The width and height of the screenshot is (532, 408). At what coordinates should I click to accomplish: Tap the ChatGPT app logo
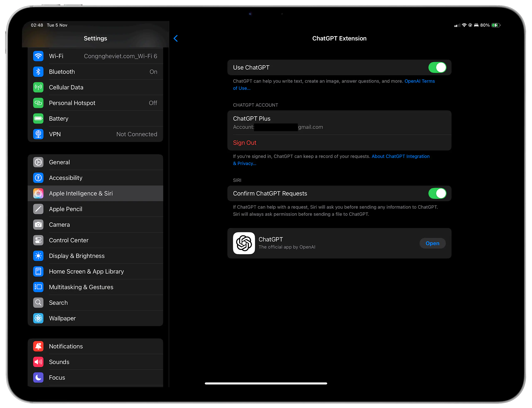point(244,243)
